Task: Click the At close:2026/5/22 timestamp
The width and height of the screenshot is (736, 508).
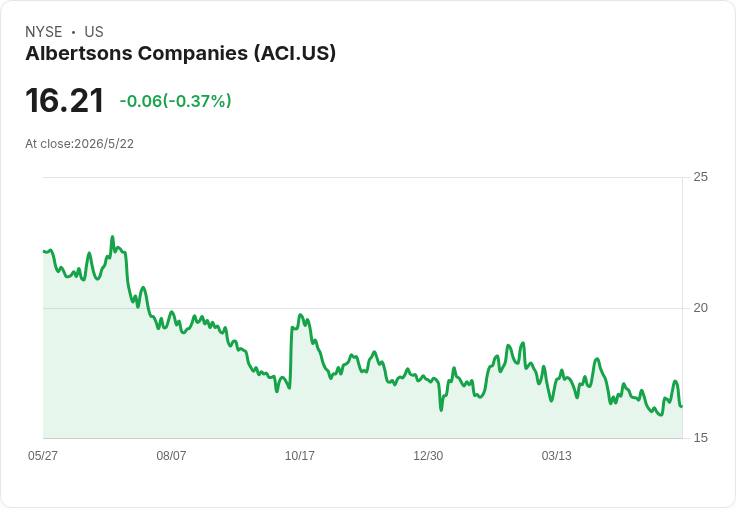Action: click(x=79, y=144)
